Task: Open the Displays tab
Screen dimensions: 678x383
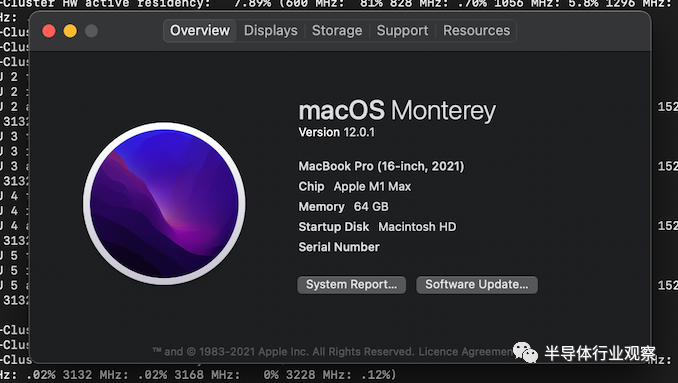Action: [271, 31]
